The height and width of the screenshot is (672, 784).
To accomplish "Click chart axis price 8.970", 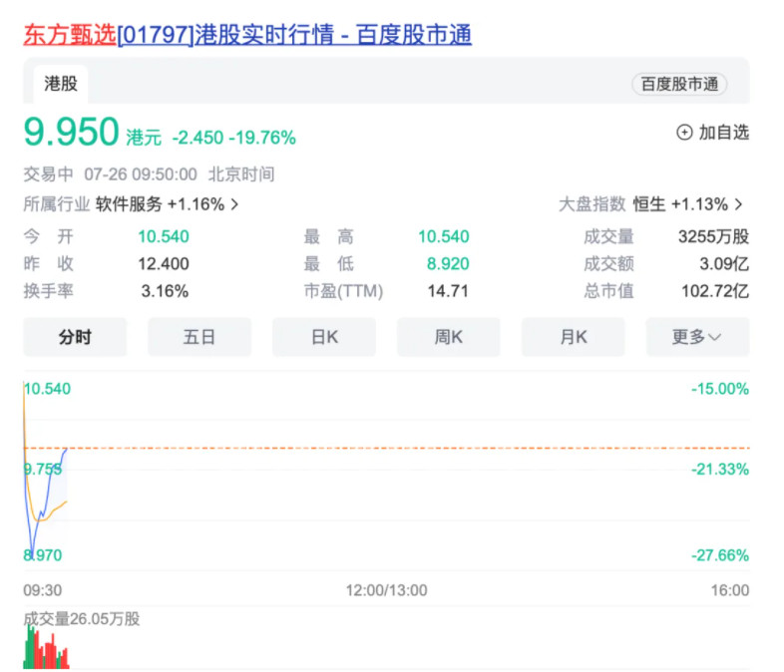I will pyautogui.click(x=43, y=555).
